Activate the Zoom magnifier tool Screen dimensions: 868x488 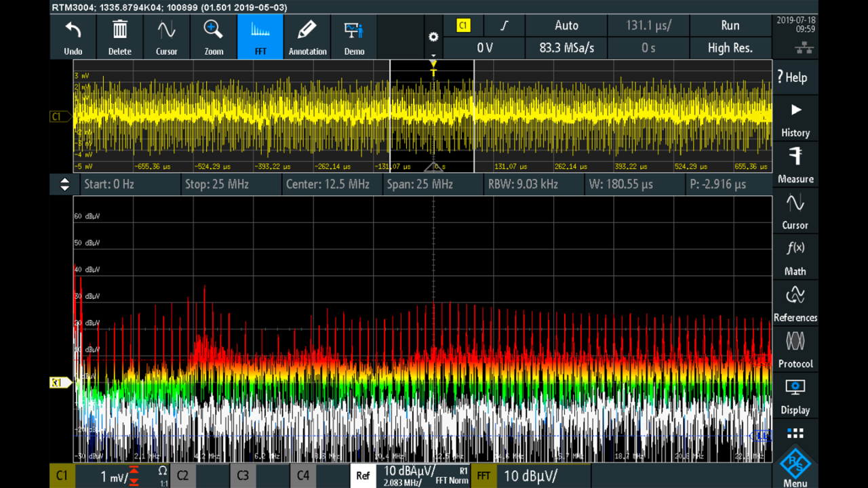tap(214, 37)
